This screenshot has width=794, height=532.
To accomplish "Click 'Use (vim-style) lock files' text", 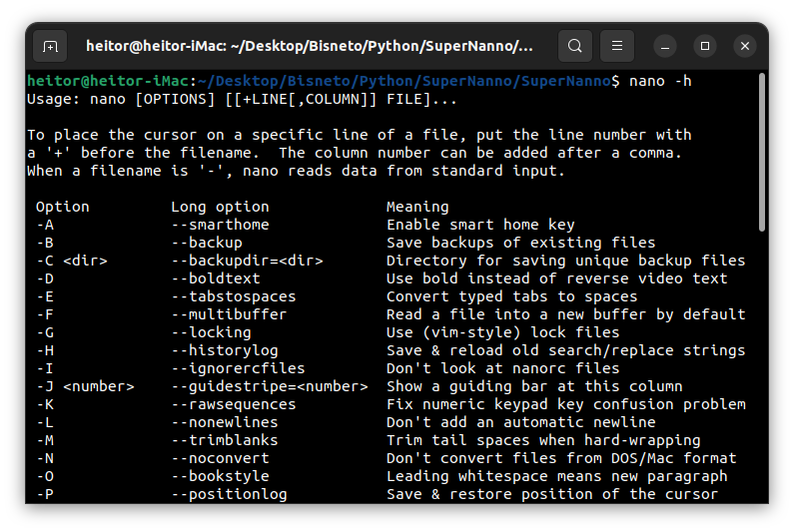I will point(502,332).
